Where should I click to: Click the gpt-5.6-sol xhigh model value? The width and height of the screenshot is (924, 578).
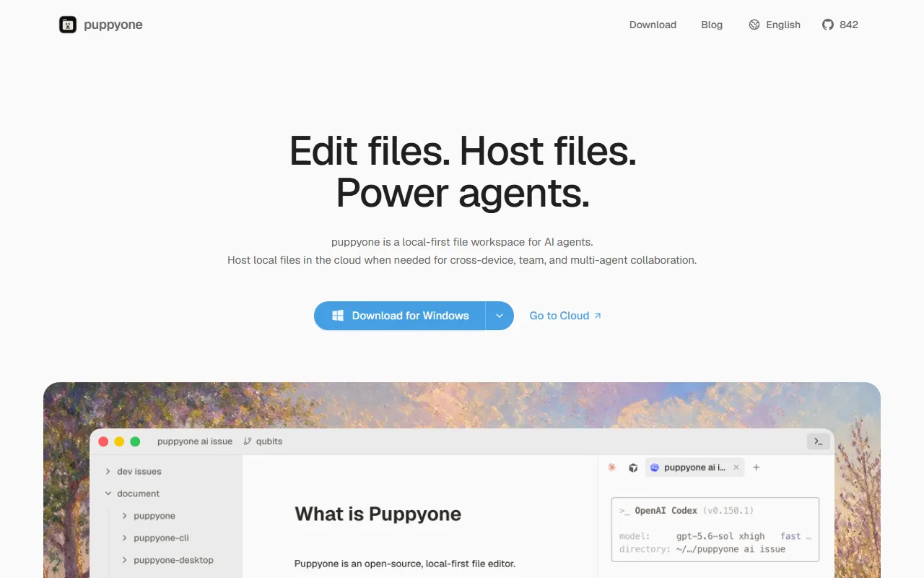[x=720, y=536]
